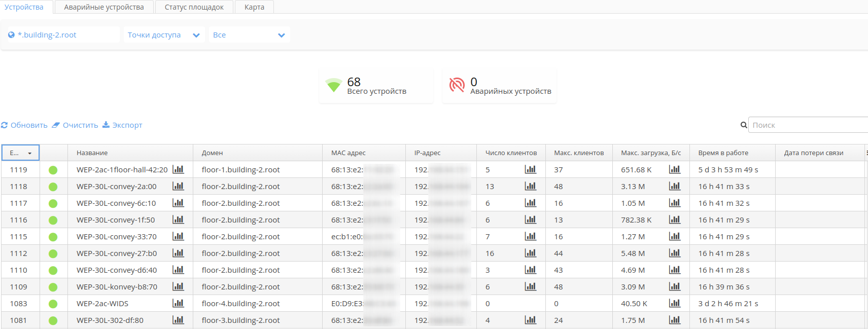Click the search magnifier icon
The height and width of the screenshot is (329, 868).
click(x=743, y=125)
